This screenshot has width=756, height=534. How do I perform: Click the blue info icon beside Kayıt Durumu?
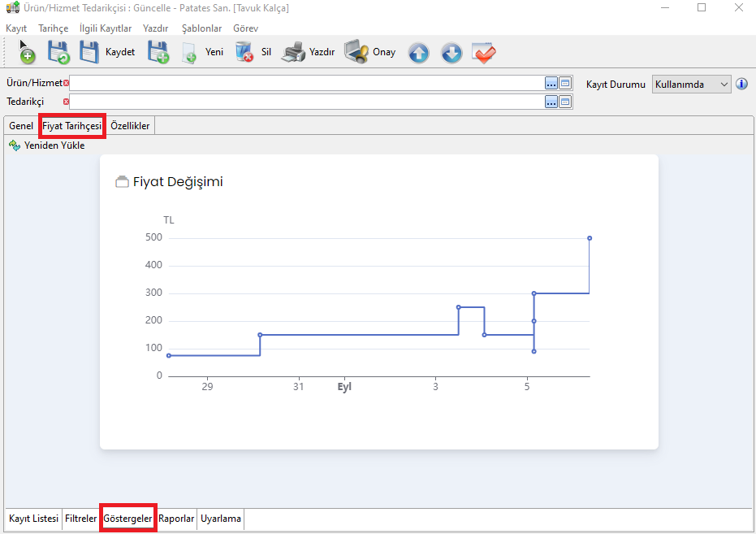(741, 84)
